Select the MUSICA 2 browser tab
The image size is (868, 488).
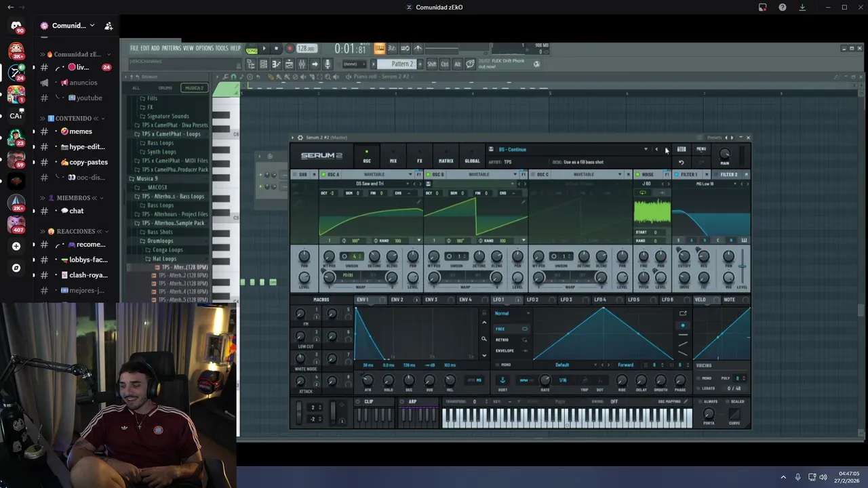pos(194,88)
